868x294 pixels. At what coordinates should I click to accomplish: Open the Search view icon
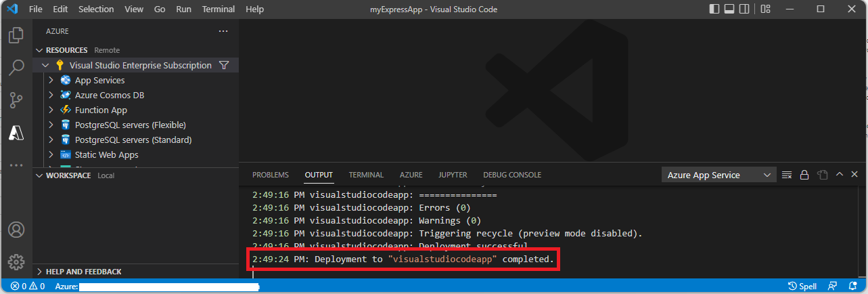coord(16,68)
